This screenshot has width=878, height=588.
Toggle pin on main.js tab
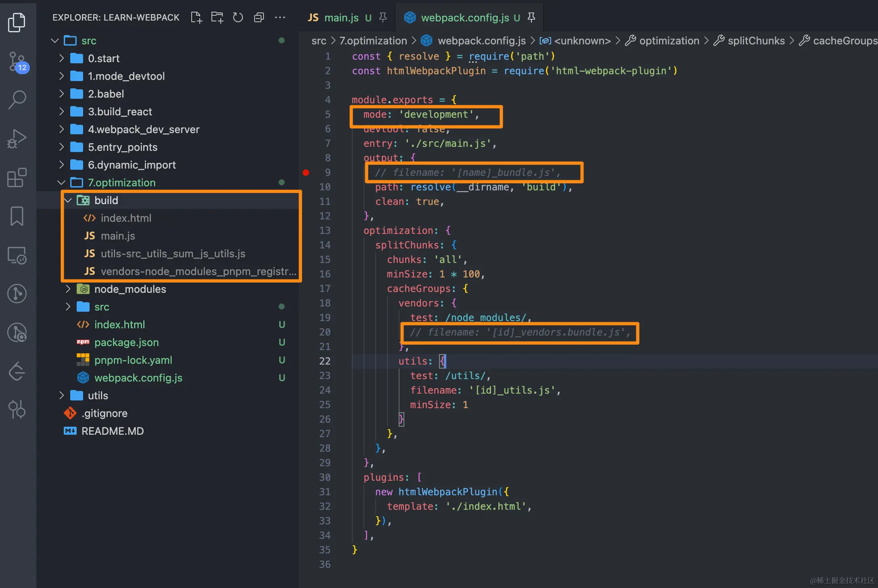(x=383, y=17)
